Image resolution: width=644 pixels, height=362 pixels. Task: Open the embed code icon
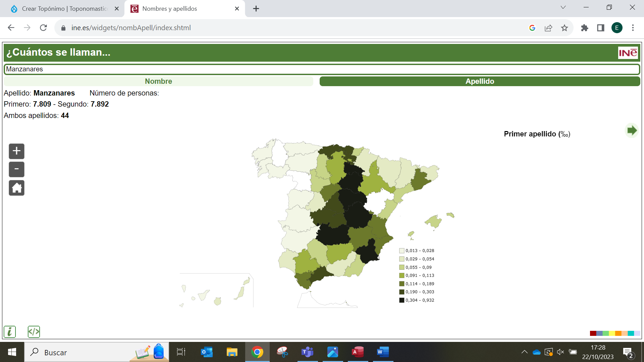[x=34, y=331]
